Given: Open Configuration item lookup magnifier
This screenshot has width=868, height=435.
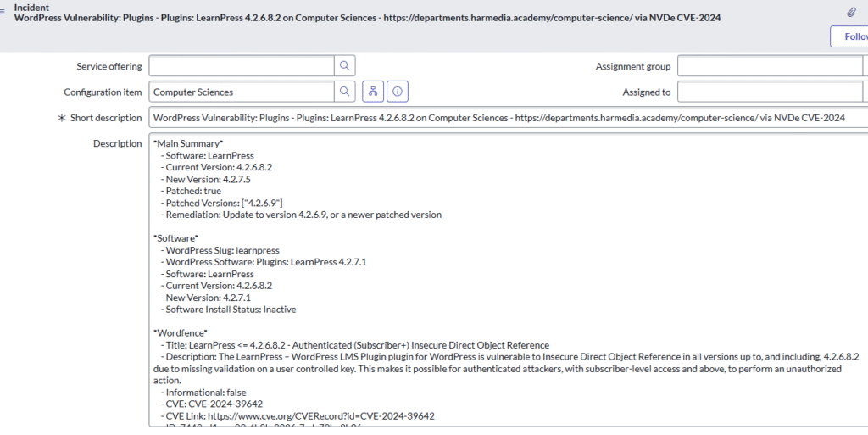Looking at the screenshot, I should [x=344, y=92].
